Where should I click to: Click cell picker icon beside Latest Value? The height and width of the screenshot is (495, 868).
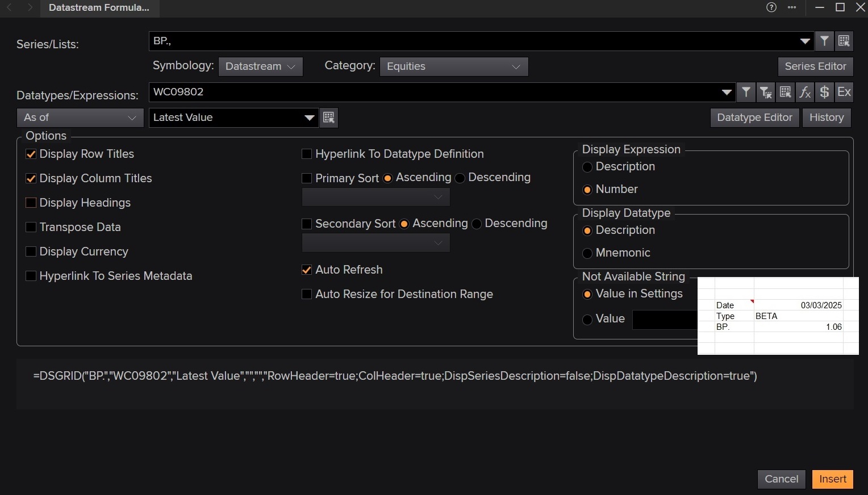coord(329,118)
